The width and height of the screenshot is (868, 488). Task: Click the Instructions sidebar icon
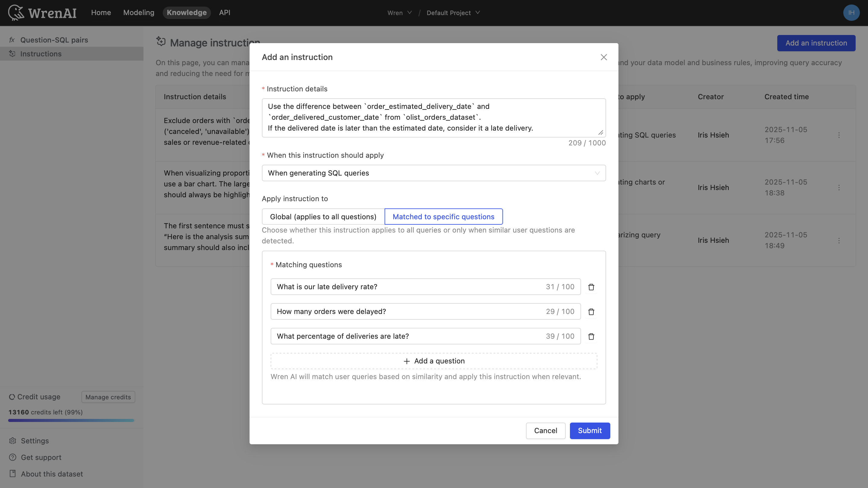tap(12, 54)
